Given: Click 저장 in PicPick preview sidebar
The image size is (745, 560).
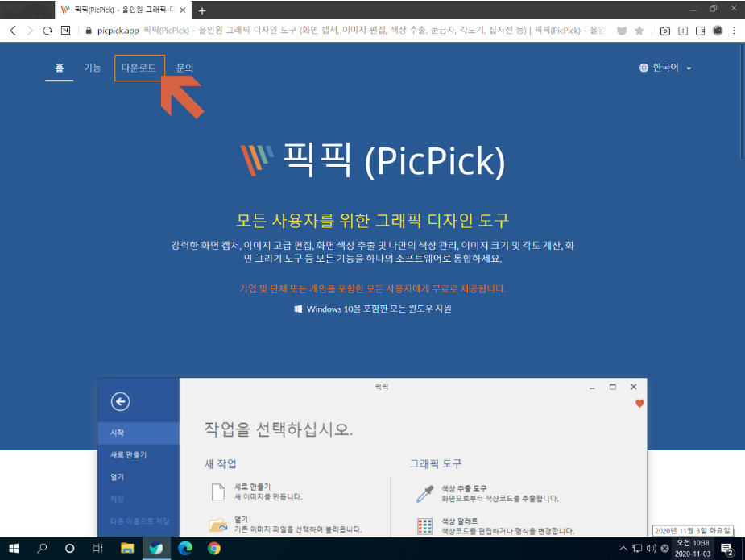Looking at the screenshot, I should point(139,499).
